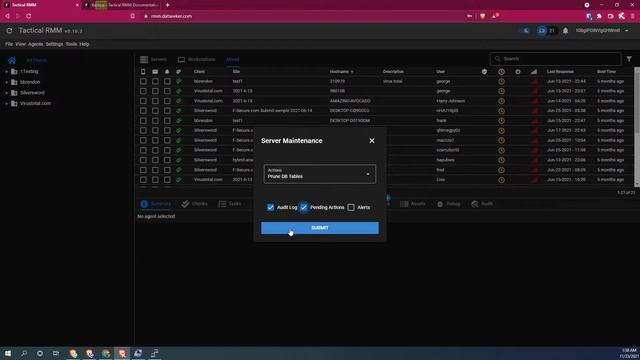Click the Submit button

point(320,228)
